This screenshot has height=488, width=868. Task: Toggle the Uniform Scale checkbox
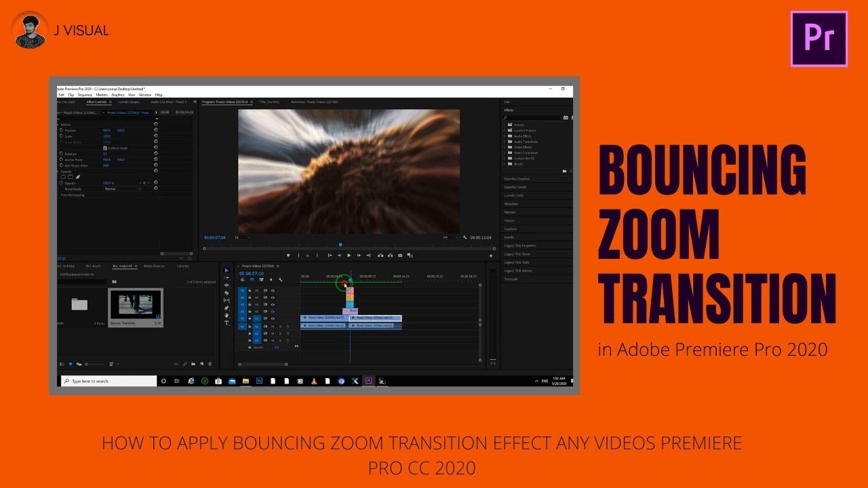coord(105,148)
